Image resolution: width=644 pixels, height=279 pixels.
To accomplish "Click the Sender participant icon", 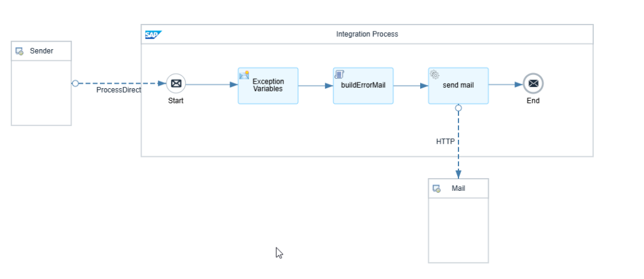I will click(x=19, y=52).
